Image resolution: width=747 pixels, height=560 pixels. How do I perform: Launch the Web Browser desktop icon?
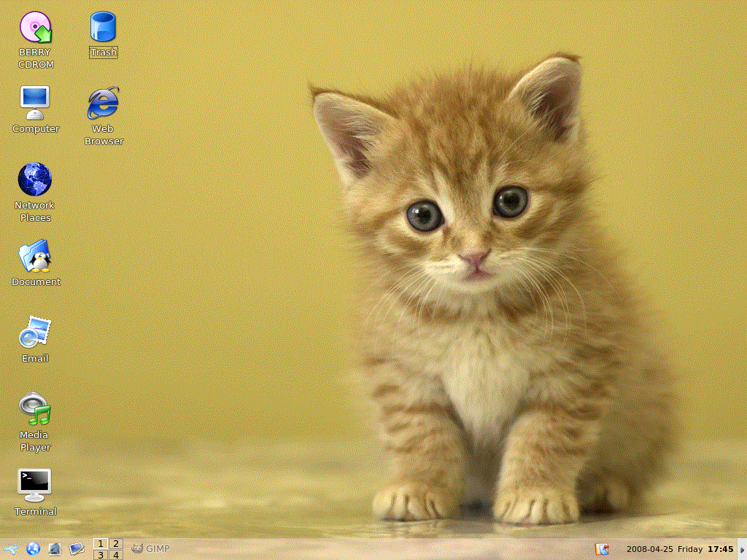coord(103,104)
